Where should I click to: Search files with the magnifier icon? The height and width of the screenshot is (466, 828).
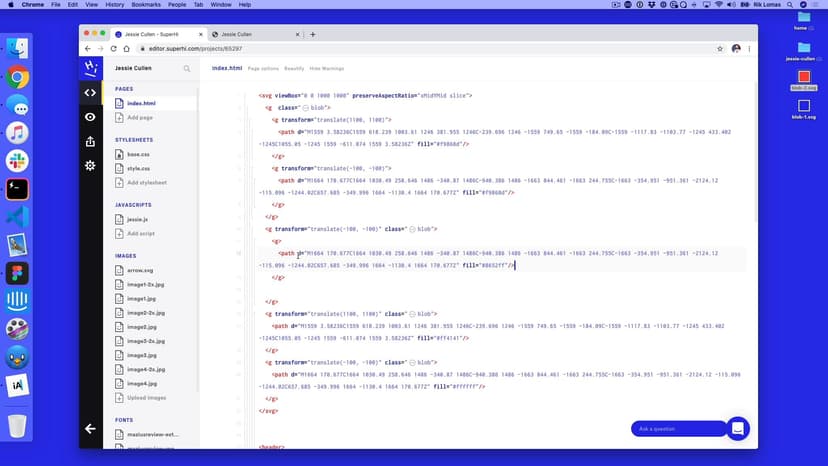point(186,69)
